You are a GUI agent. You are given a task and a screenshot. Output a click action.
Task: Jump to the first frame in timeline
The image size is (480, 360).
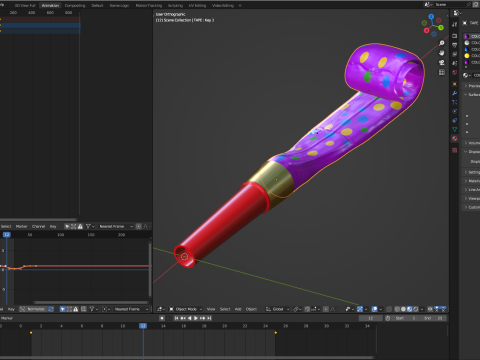177,318
